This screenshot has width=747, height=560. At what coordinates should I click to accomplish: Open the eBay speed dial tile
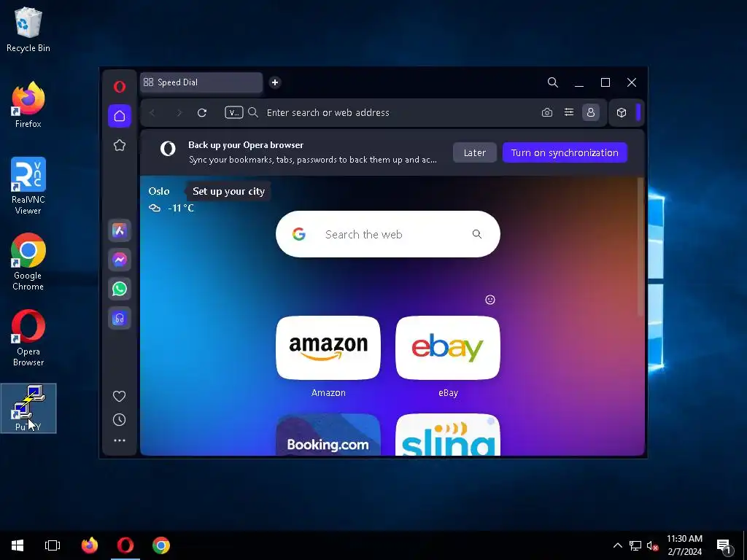[x=448, y=348]
